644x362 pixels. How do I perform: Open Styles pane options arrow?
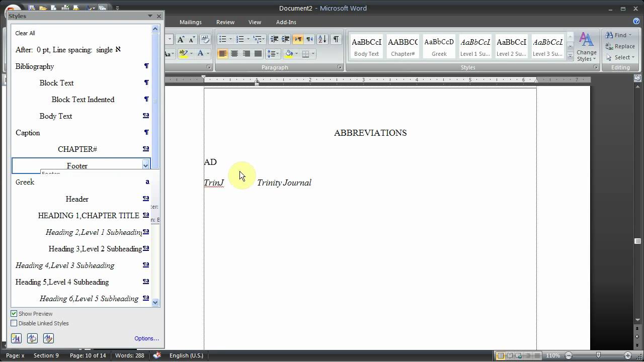click(x=150, y=16)
